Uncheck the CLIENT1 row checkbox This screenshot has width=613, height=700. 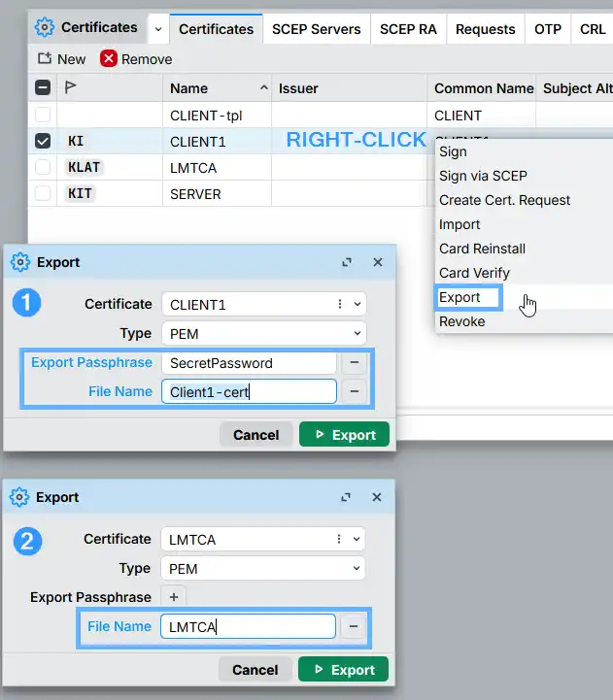[x=43, y=141]
